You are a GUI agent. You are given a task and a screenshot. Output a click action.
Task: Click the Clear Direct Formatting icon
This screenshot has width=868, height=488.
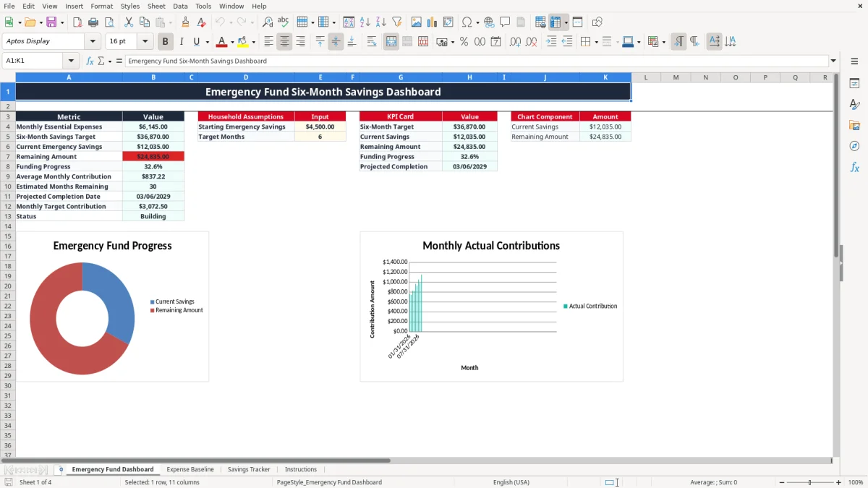point(202,22)
